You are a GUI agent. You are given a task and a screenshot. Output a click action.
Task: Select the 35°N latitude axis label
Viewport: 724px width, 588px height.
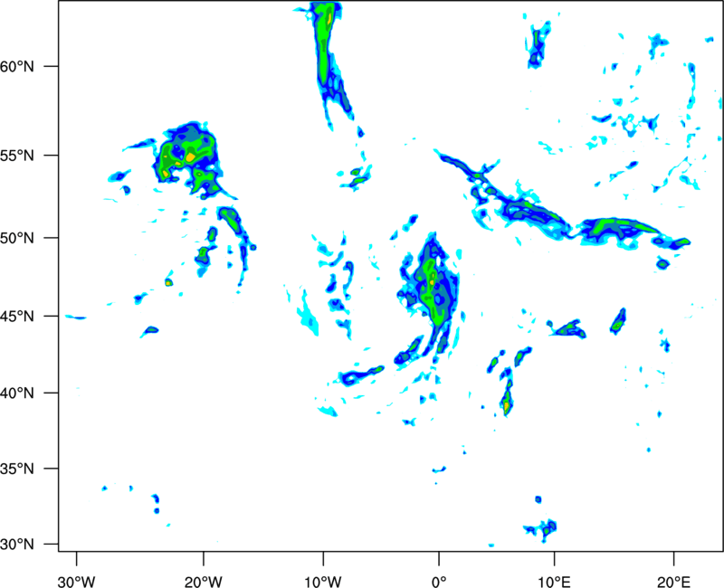coord(17,469)
